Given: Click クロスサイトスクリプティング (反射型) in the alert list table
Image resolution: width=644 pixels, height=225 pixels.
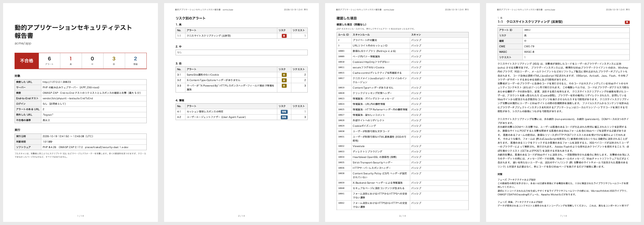Looking at the screenshot, I should click(209, 36).
